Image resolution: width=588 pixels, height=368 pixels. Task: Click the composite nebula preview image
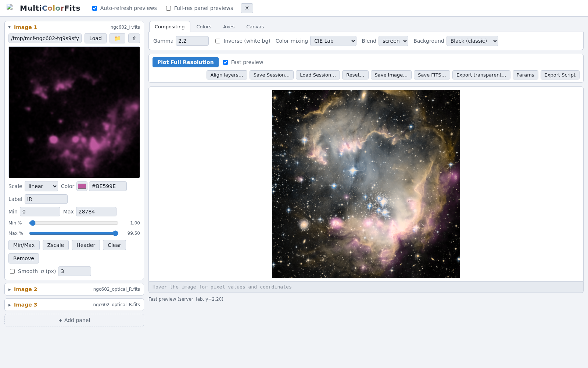click(366, 184)
